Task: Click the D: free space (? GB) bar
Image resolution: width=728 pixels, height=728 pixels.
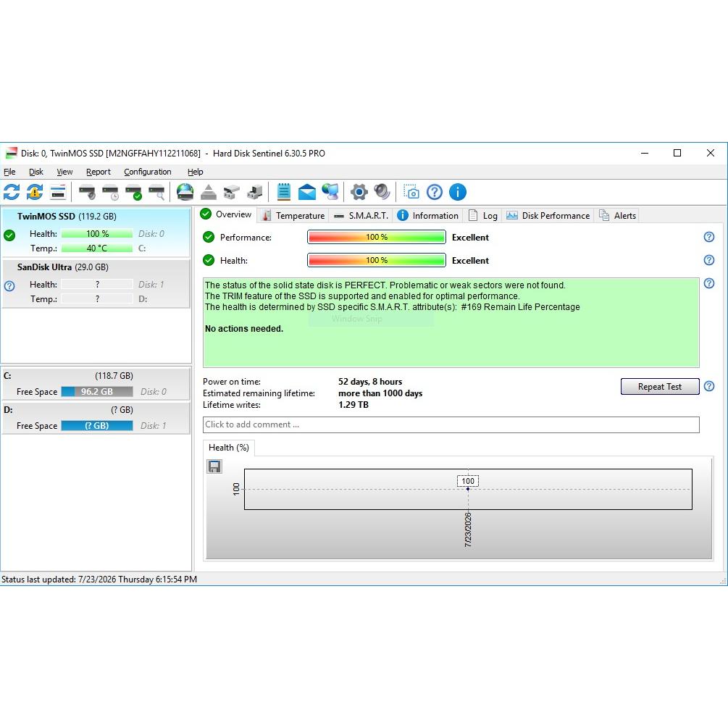Action: (97, 425)
